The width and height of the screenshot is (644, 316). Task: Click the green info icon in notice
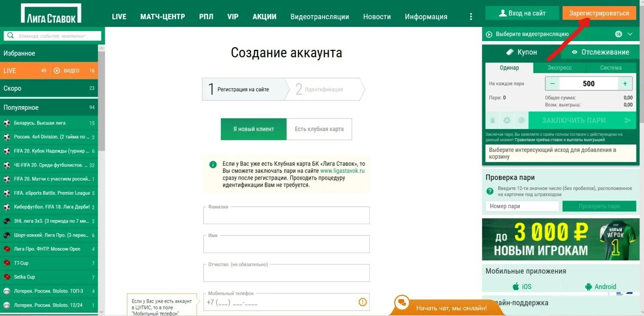[x=213, y=164]
